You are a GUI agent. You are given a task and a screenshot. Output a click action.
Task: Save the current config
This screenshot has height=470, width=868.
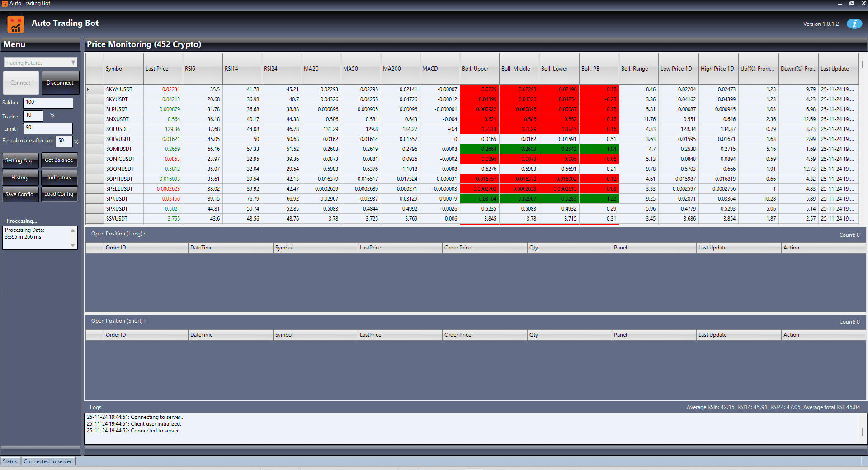[x=19, y=194]
